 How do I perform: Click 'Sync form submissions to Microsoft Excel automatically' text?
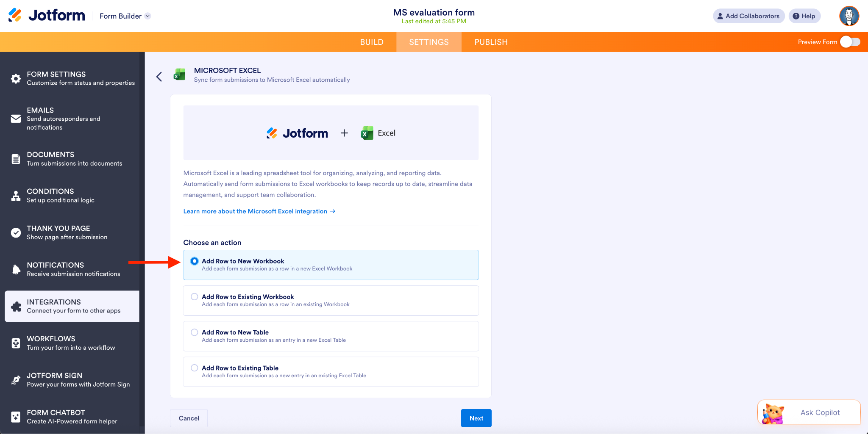pos(272,80)
